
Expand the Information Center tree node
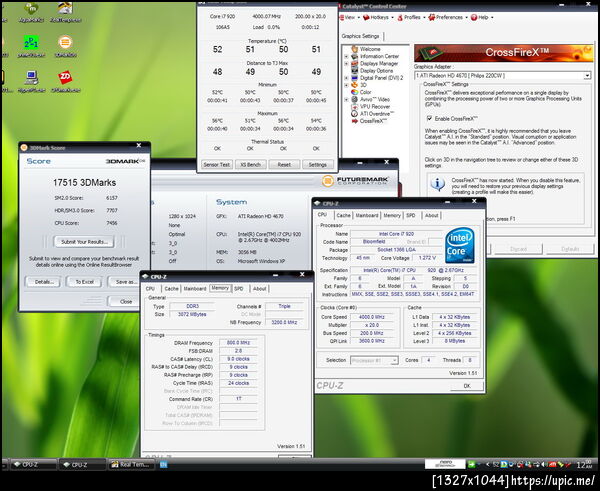coord(346,56)
